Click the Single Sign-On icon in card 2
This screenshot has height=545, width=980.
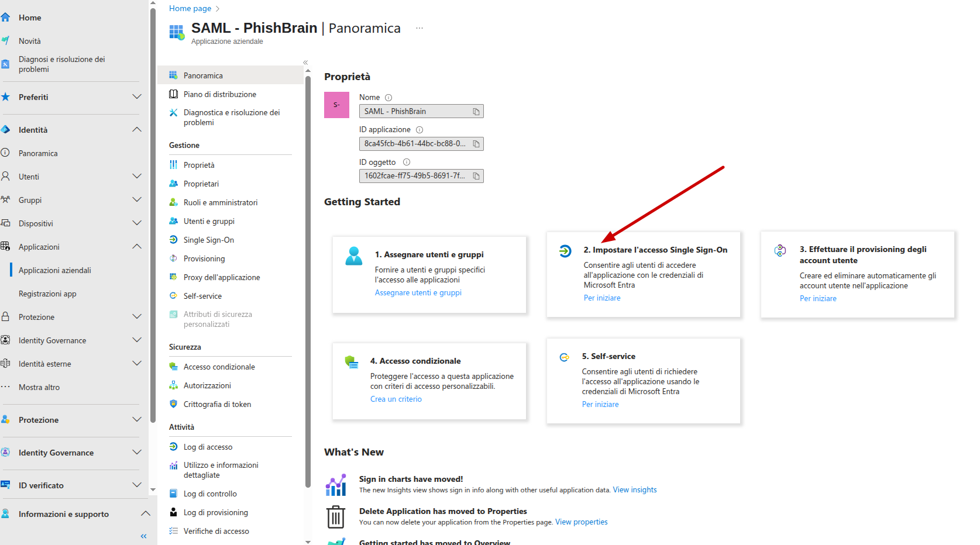(x=565, y=251)
